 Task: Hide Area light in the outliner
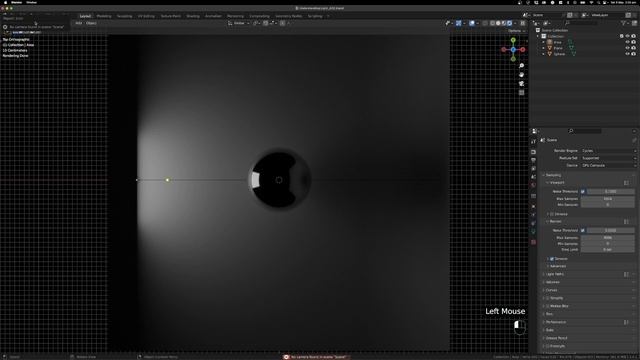[627, 42]
